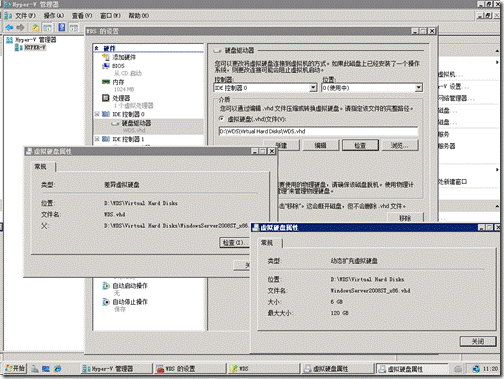
Task: Click 常规 tab in dynamic disk dialog
Action: [267, 243]
